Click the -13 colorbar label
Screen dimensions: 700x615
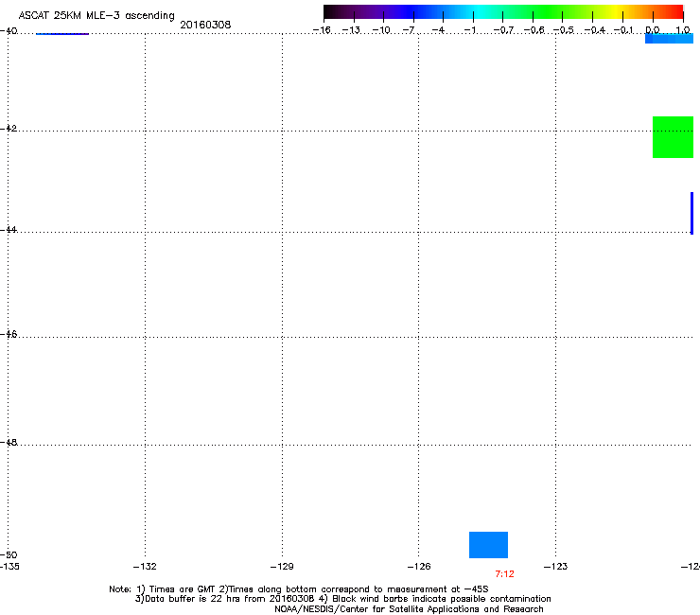point(351,30)
